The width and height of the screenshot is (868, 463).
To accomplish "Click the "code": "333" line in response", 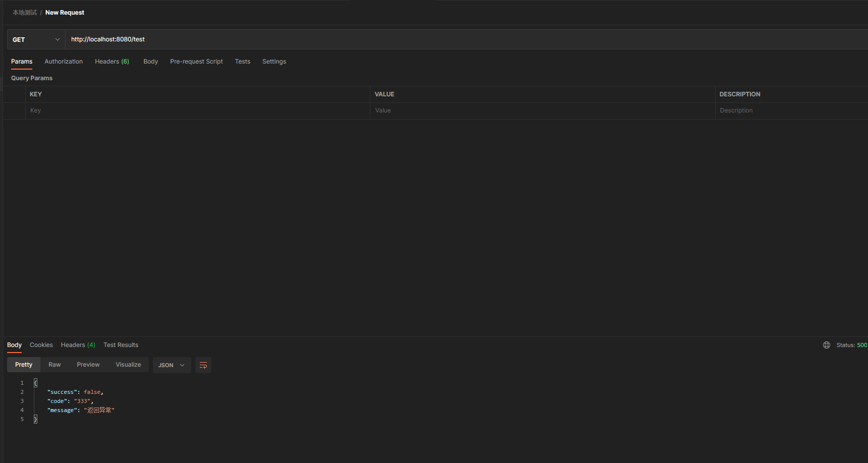I will (70, 401).
